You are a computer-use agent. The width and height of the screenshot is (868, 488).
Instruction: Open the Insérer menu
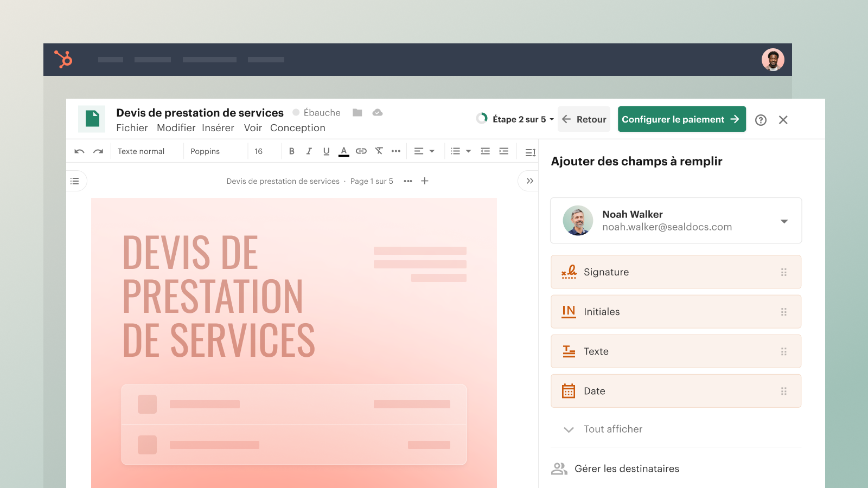coord(218,128)
